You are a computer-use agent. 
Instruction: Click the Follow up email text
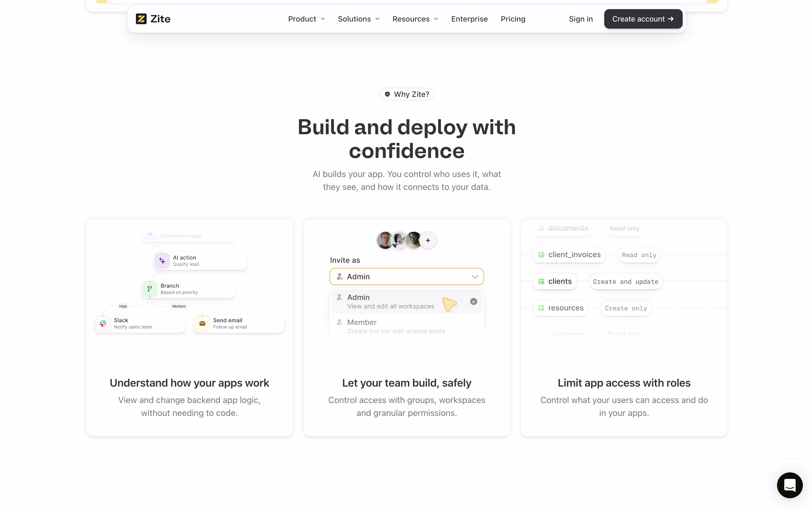tap(230, 327)
